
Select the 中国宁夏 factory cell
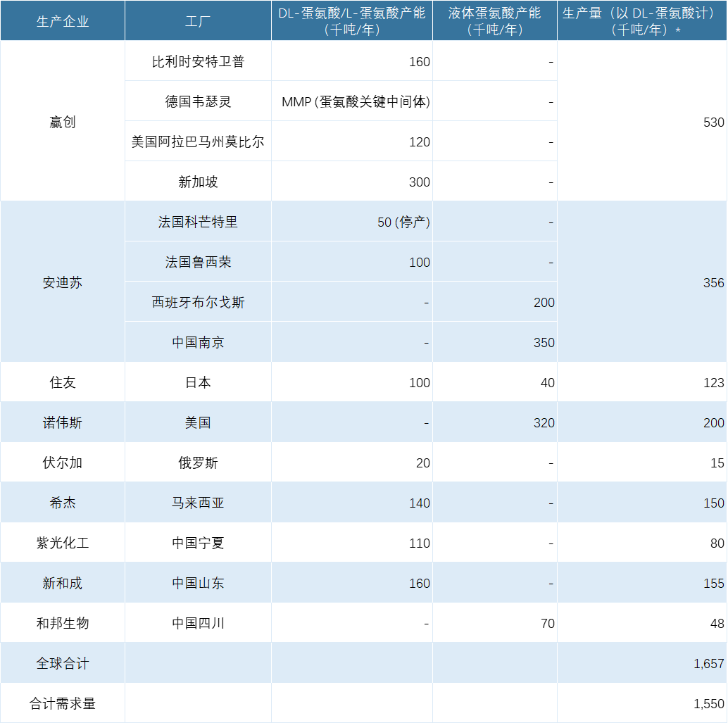[198, 543]
